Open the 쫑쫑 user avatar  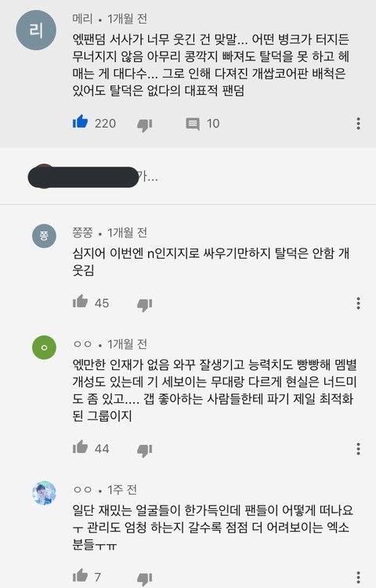(44, 235)
